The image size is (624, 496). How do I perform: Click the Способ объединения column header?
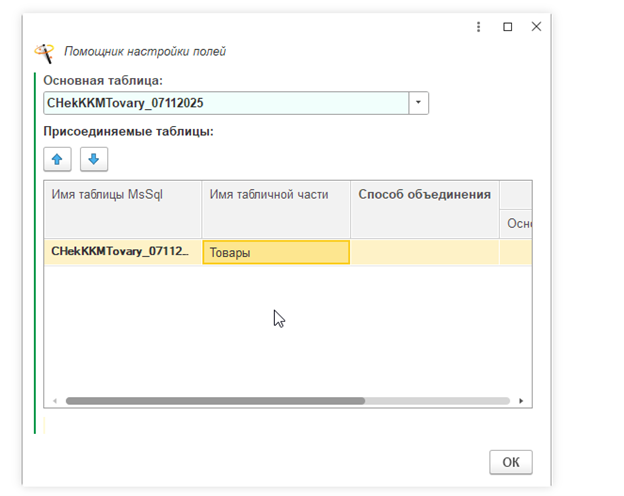[425, 195]
